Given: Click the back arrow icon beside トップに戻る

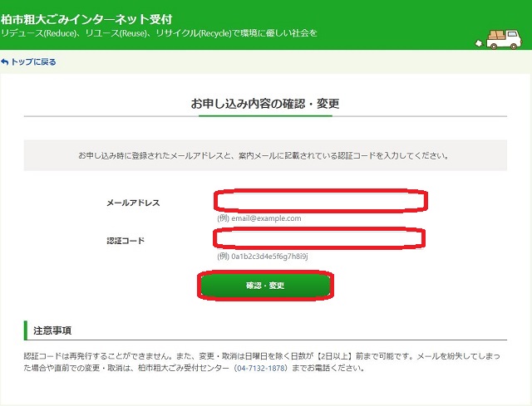Looking at the screenshot, I should [x=4, y=62].
